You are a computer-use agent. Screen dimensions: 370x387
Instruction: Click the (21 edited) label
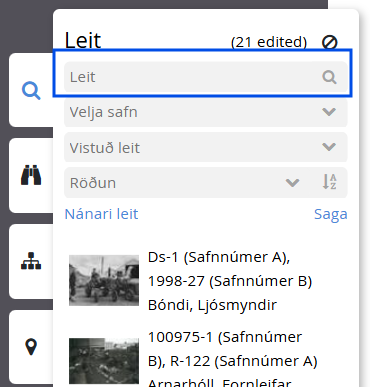(x=269, y=42)
